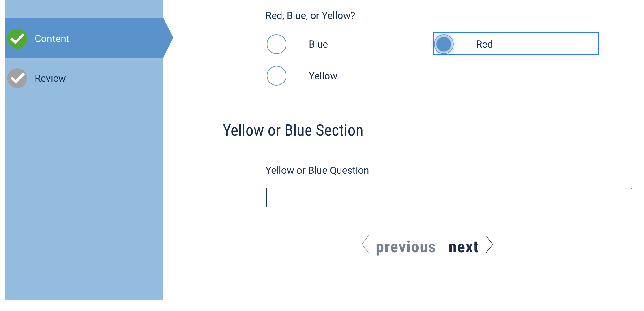Go to the next page
The height and width of the screenshot is (311, 644).
(463, 247)
